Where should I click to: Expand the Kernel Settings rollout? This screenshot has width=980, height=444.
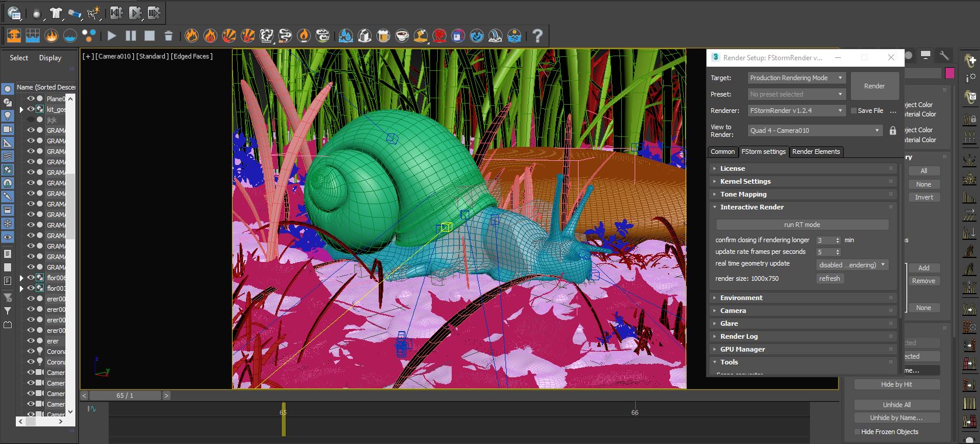click(803, 181)
